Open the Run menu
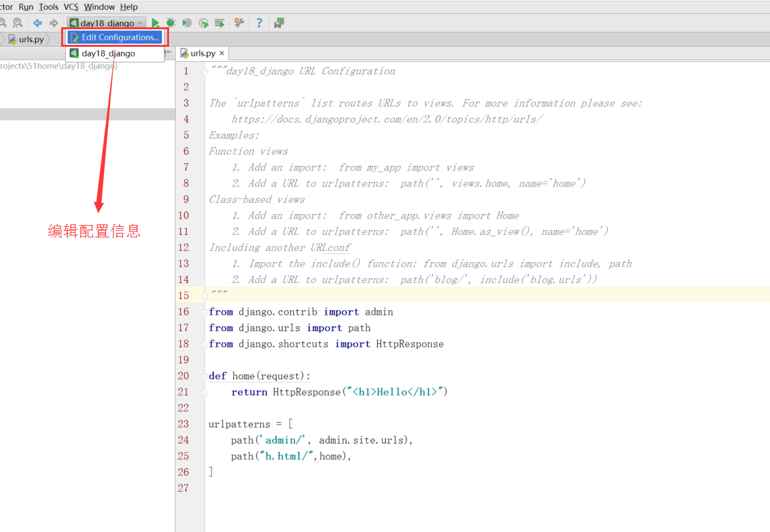770x532 pixels. 26,7
